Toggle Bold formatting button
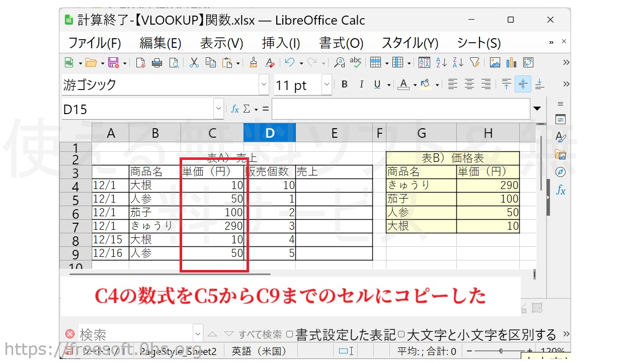The height and width of the screenshot is (362, 644). pos(345,84)
